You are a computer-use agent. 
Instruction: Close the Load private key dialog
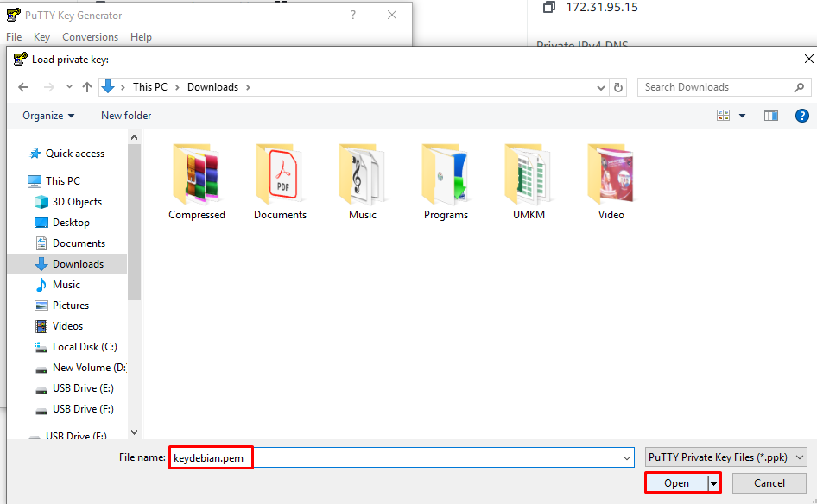(x=808, y=59)
